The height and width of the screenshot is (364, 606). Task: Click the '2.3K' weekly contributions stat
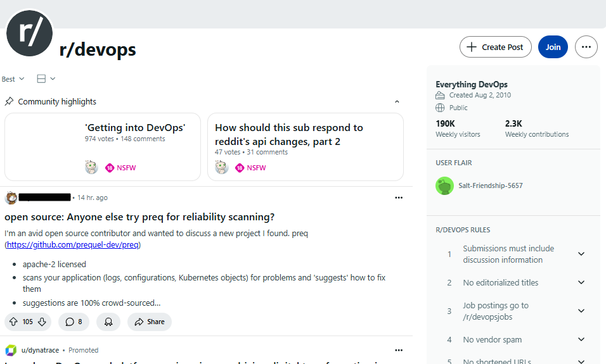pos(513,123)
